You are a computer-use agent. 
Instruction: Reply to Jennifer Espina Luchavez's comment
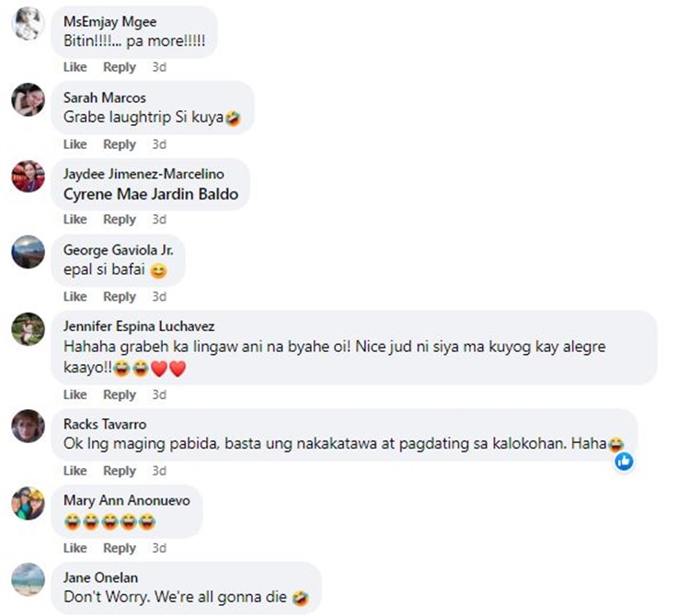pyautogui.click(x=120, y=394)
